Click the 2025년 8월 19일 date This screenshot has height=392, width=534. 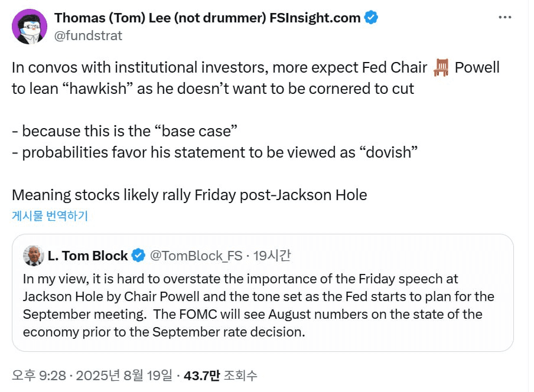click(124, 375)
